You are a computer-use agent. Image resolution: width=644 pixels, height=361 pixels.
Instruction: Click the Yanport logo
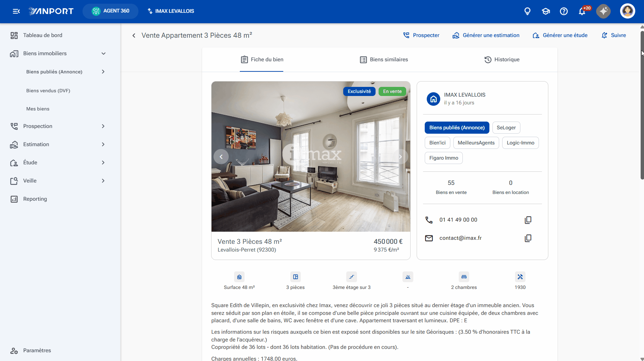[x=51, y=11]
